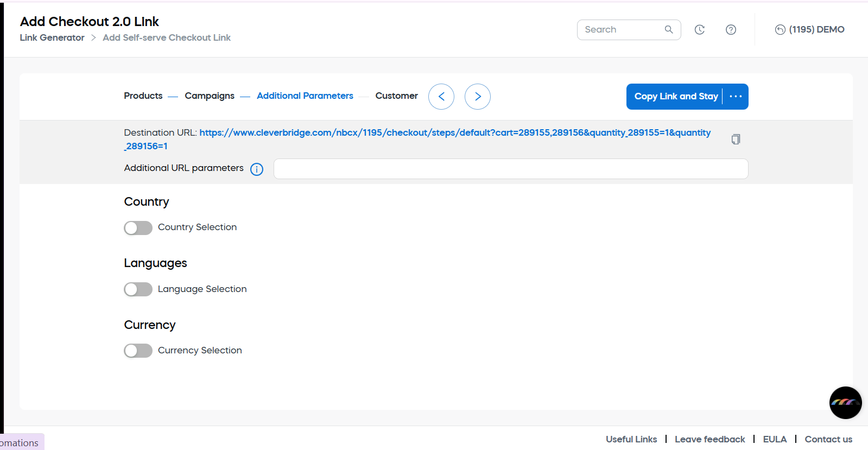Open the help question mark icon

(731, 30)
